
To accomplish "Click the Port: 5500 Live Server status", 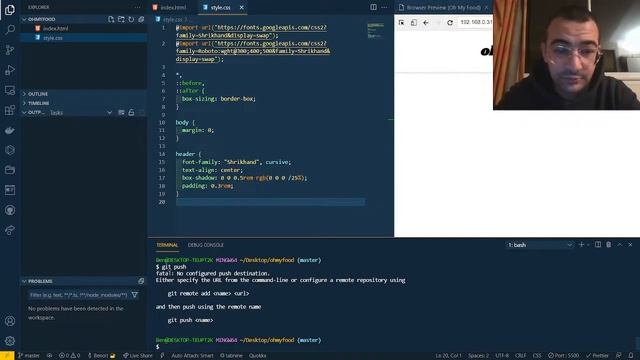I will [563, 356].
